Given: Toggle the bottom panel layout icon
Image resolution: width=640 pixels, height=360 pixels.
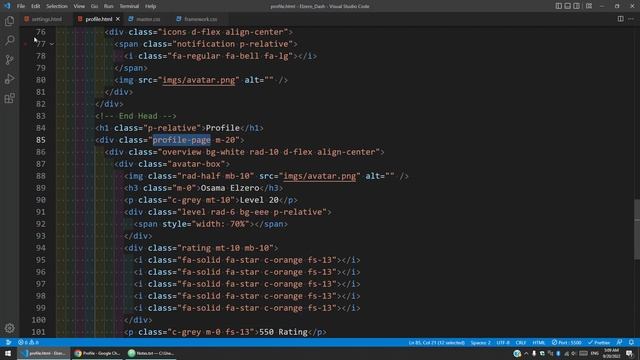Looking at the screenshot, I should 567,6.
